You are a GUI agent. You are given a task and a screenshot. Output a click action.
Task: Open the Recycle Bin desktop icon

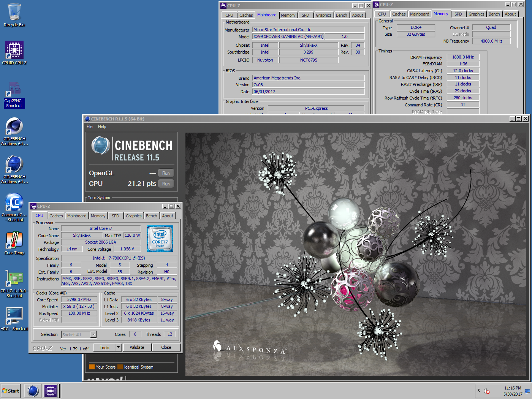point(14,15)
